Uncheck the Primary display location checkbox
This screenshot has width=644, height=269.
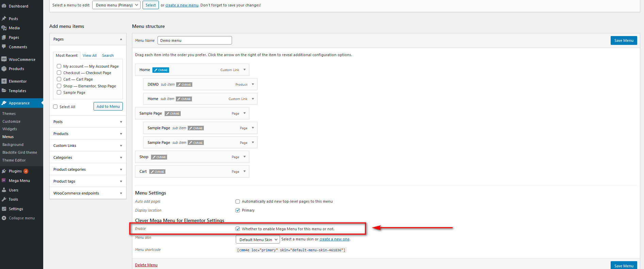click(x=238, y=210)
